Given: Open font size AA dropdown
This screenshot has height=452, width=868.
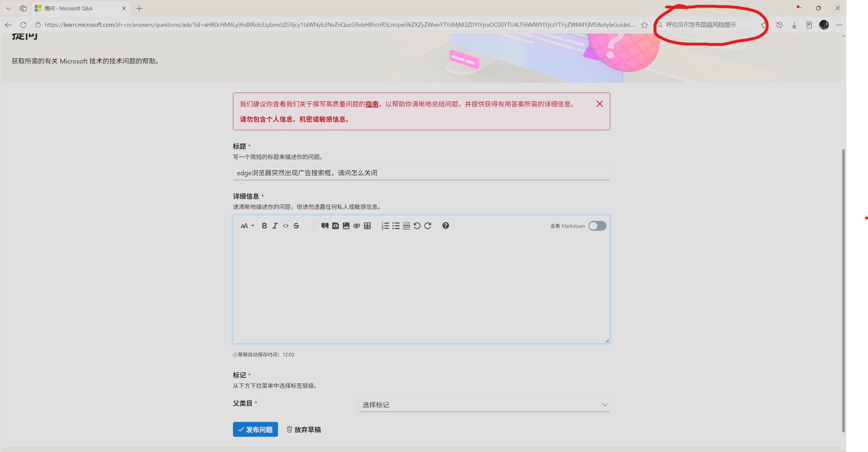Looking at the screenshot, I should 247,226.
